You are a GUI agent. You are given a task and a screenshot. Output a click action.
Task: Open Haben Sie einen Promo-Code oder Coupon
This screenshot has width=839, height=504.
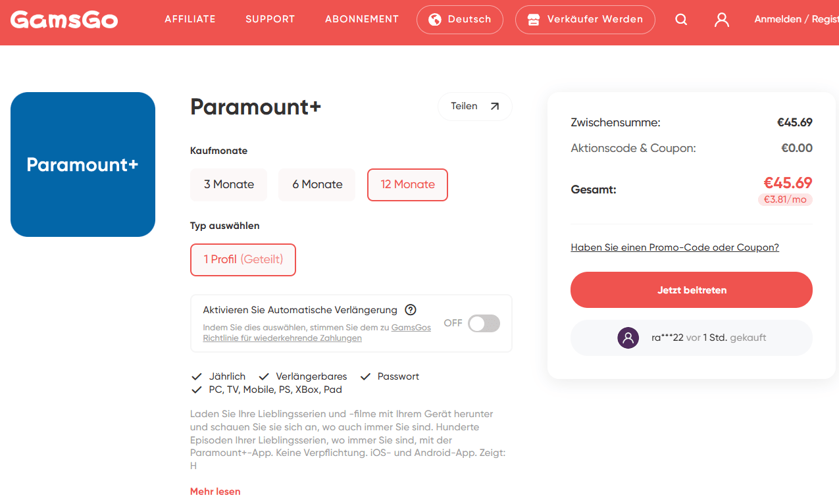pos(674,247)
